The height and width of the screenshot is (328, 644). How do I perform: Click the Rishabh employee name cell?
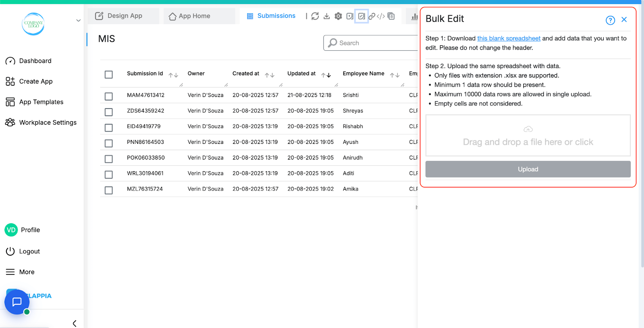353,127
